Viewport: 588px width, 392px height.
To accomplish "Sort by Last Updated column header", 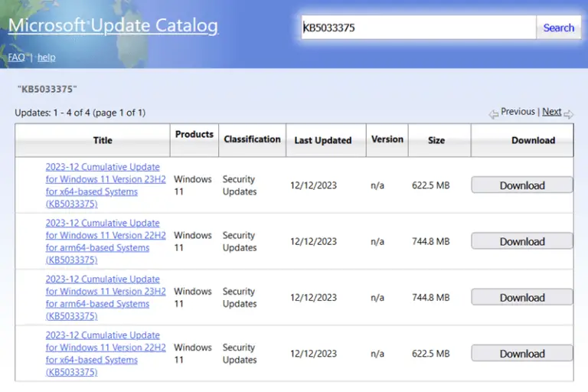I will pos(322,140).
